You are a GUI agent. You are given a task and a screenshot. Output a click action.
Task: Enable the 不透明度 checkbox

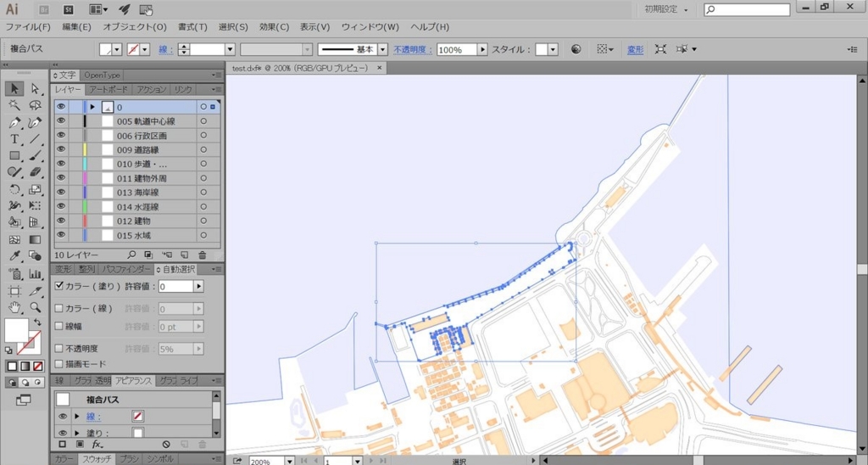coord(59,349)
